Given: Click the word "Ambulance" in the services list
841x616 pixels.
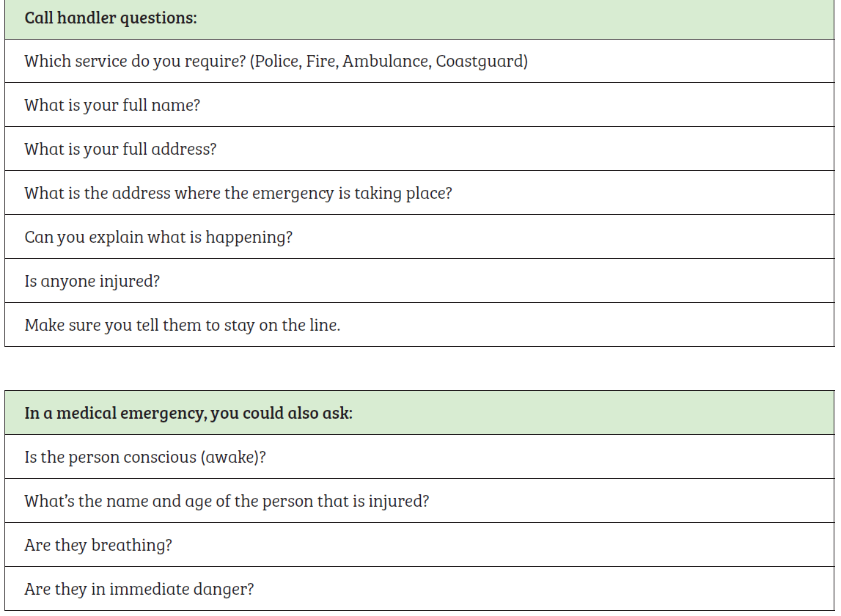Looking at the screenshot, I should [386, 61].
